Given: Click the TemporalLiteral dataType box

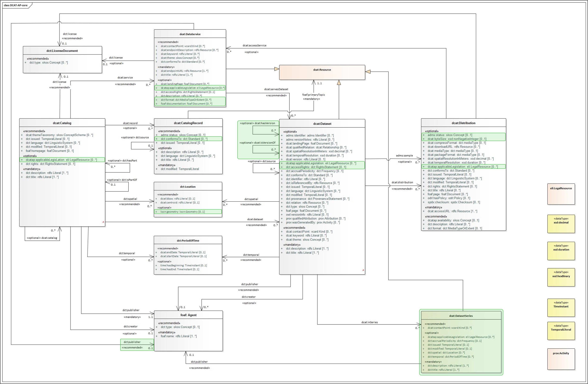Looking at the screenshot, I should coord(561,331).
